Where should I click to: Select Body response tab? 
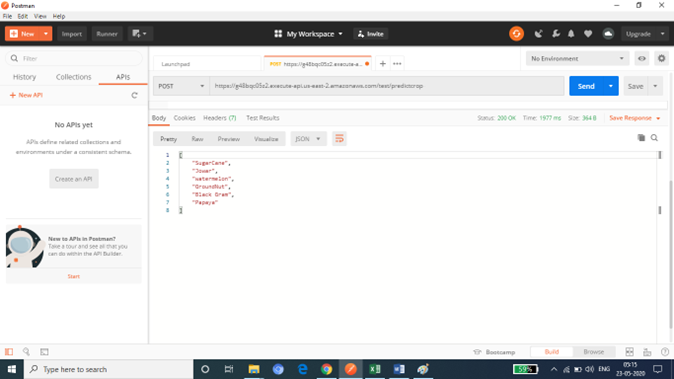click(x=159, y=118)
